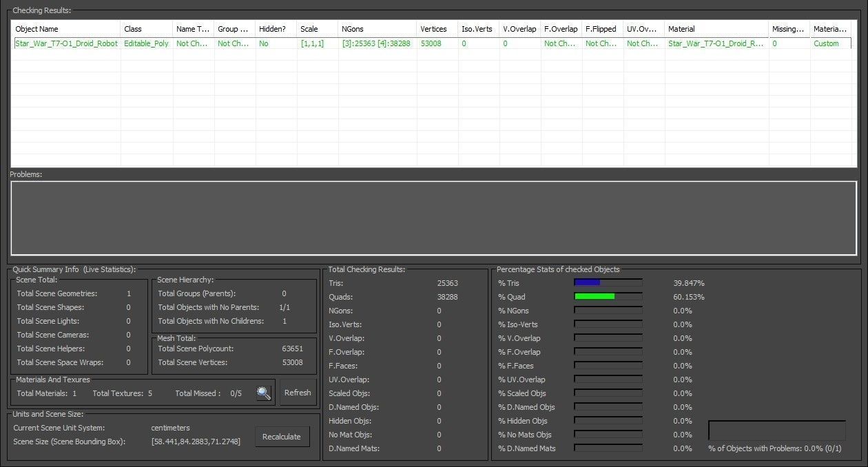The image size is (868, 467).
Task: Click the F.Flipped column header
Action: [x=603, y=29]
